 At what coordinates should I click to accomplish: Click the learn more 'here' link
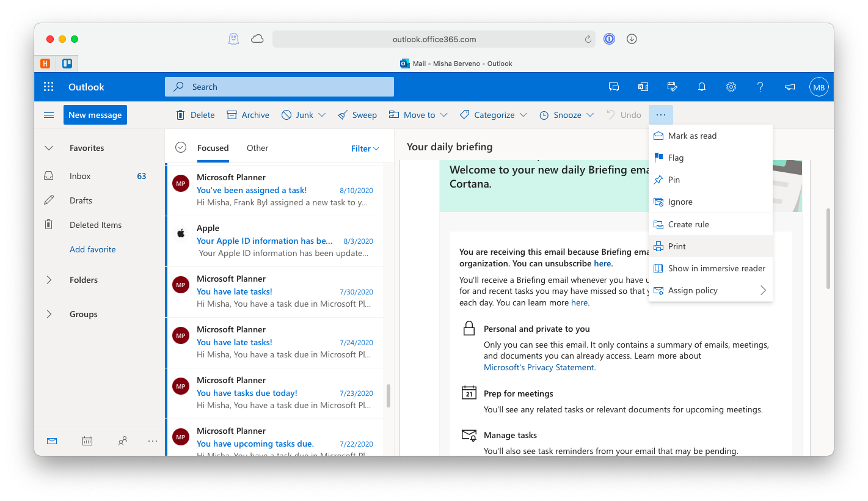tap(579, 302)
